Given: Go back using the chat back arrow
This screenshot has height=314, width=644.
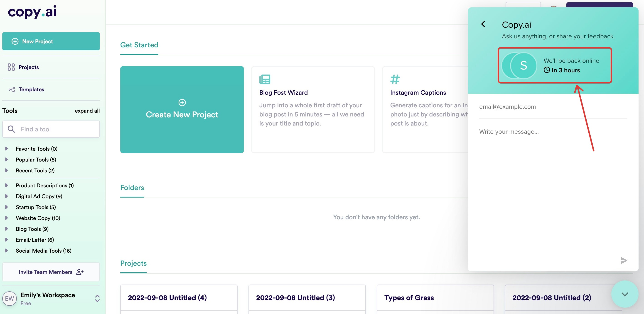Looking at the screenshot, I should pyautogui.click(x=483, y=24).
